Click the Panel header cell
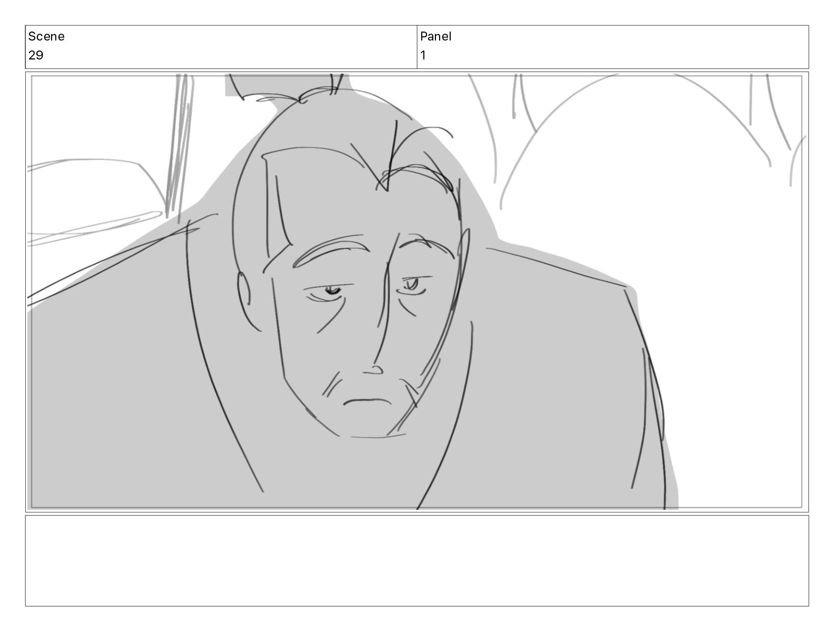834x644 pixels. coord(613,47)
